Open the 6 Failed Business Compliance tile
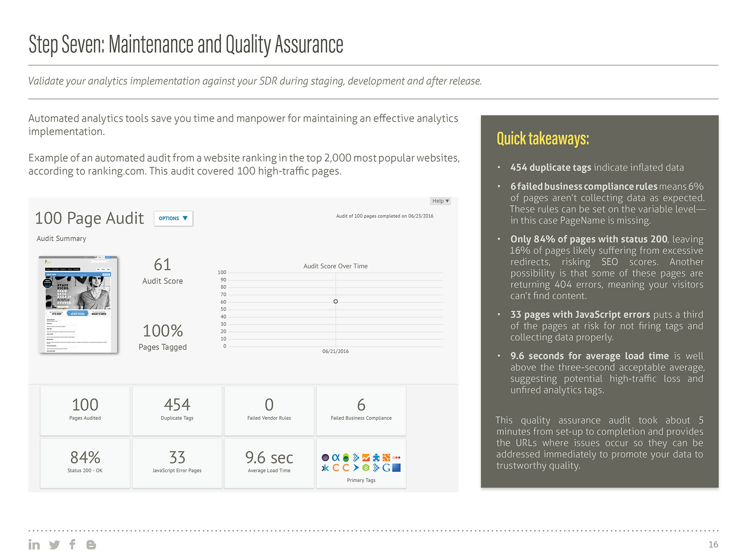This screenshot has height=560, width=747. pos(361,410)
